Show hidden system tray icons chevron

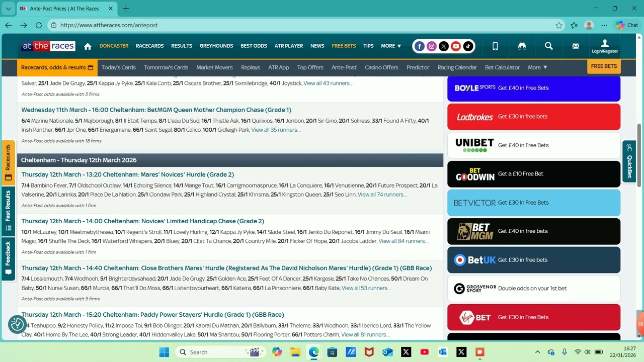pos(537,352)
